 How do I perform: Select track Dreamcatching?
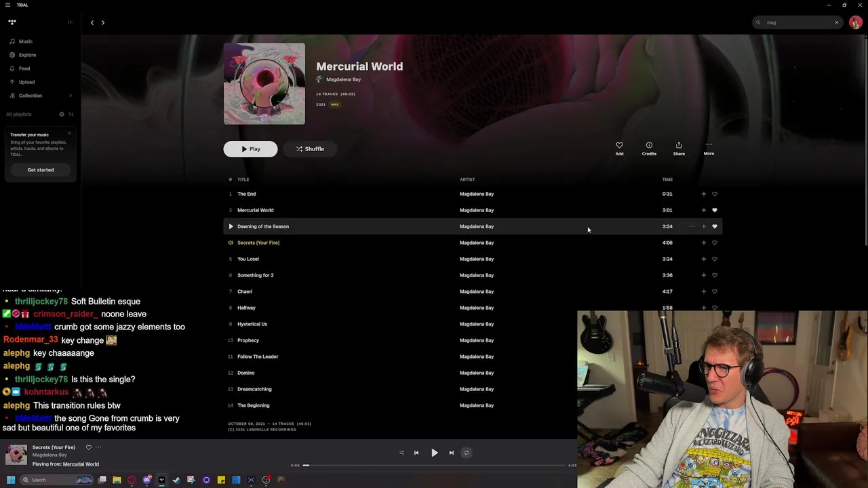click(x=254, y=389)
